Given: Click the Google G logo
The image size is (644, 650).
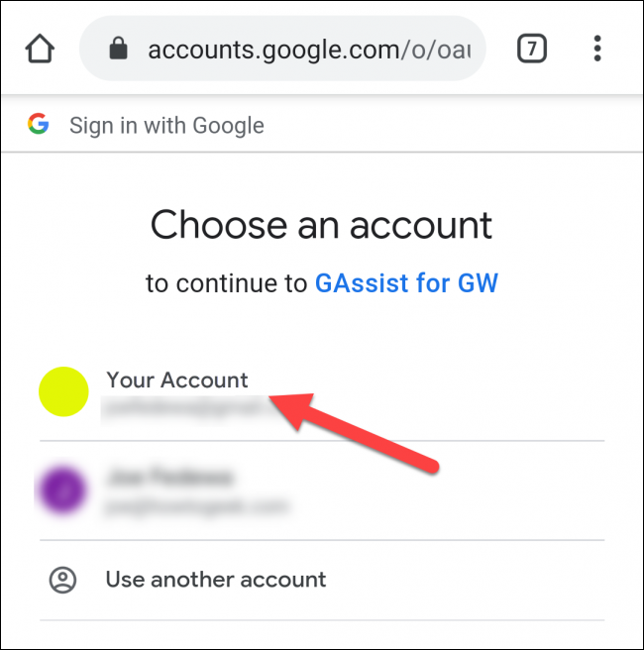Looking at the screenshot, I should click(39, 124).
